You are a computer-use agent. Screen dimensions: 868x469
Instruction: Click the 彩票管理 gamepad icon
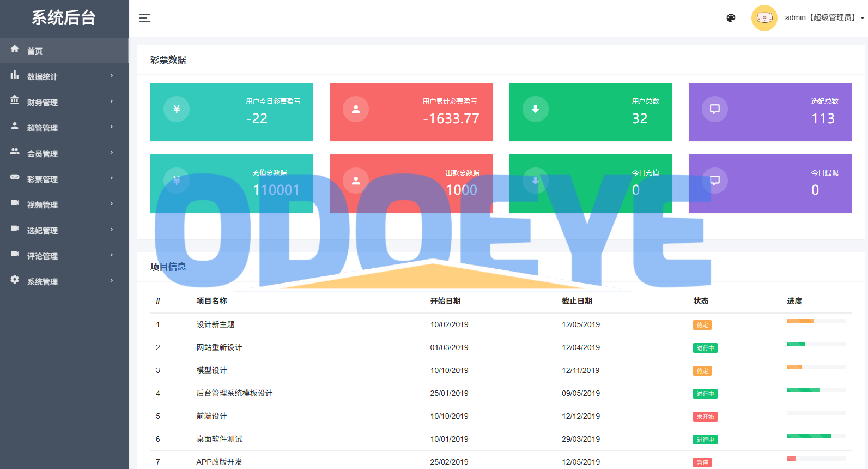tap(15, 177)
